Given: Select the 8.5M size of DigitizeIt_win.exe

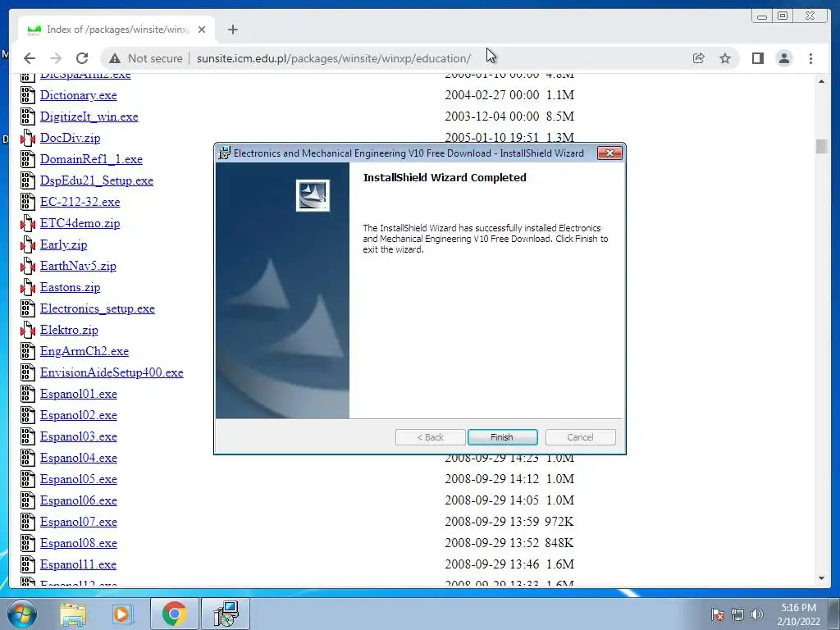Looking at the screenshot, I should tap(559, 116).
